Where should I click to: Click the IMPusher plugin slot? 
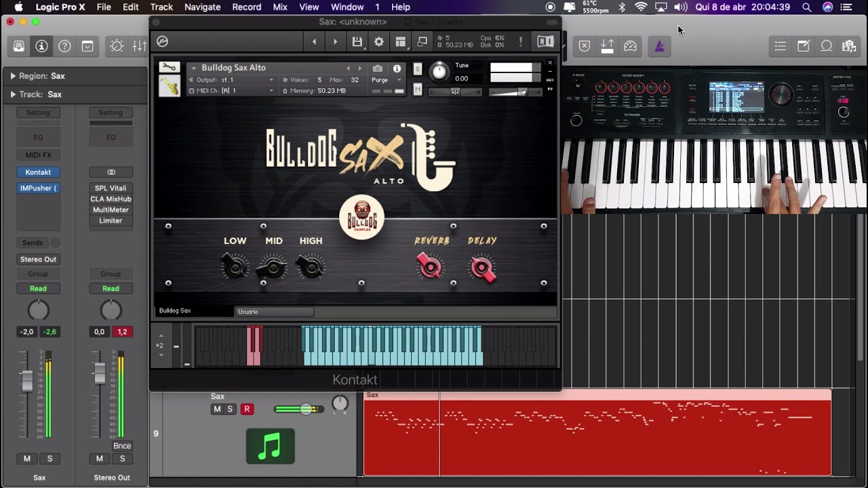point(38,188)
